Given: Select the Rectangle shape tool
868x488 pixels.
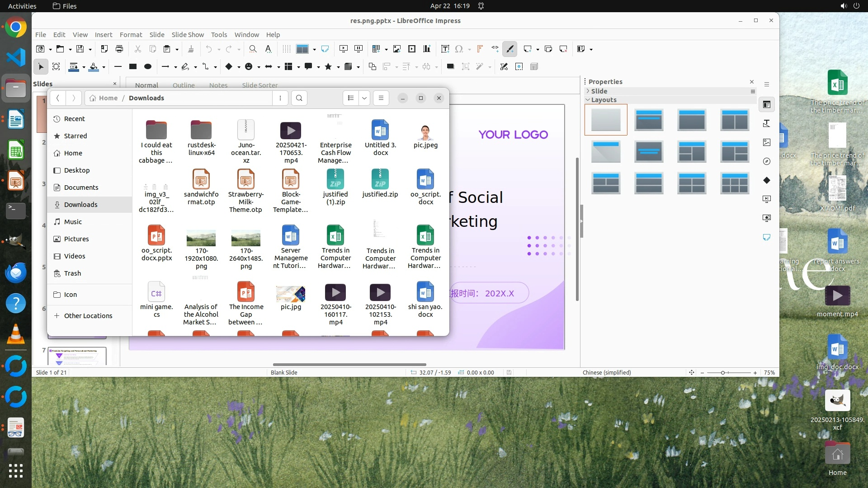Looking at the screenshot, I should pos(133,66).
